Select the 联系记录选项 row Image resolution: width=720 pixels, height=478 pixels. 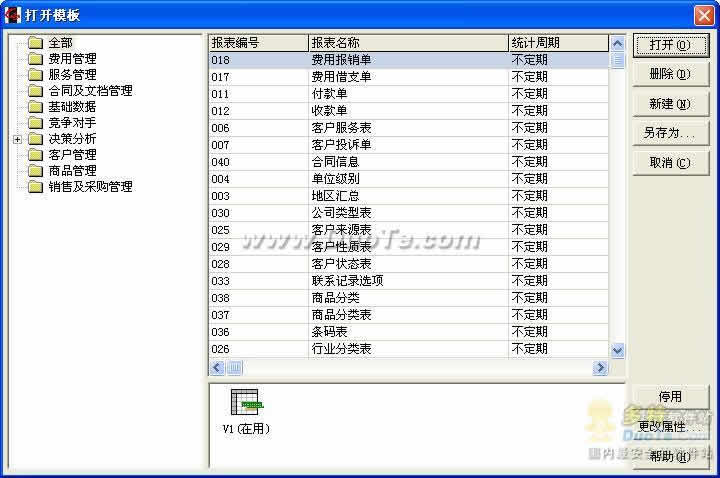point(409,281)
